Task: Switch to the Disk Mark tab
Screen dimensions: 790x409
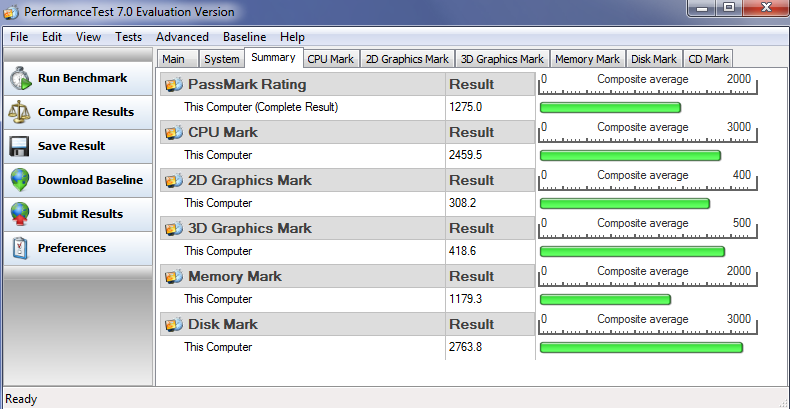Action: pyautogui.click(x=654, y=59)
